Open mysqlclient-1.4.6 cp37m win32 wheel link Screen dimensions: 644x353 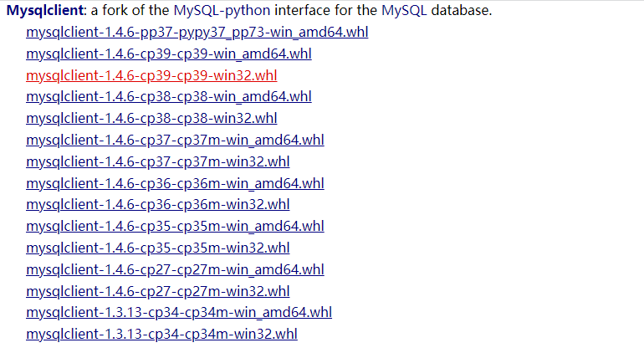(158, 161)
